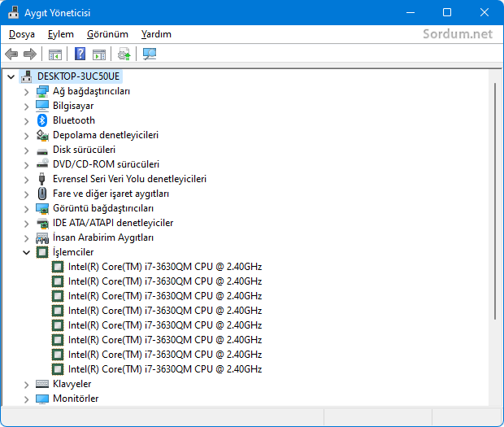Expand Evrensel Seri Veri Yolu denetleyicileri
The width and height of the screenshot is (504, 427).
click(x=26, y=180)
